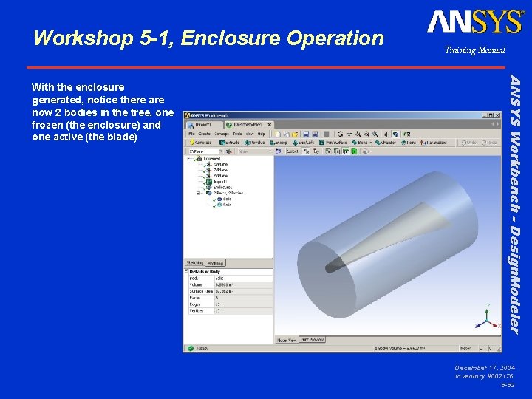Select XYPlane in the tree

(x=220, y=164)
